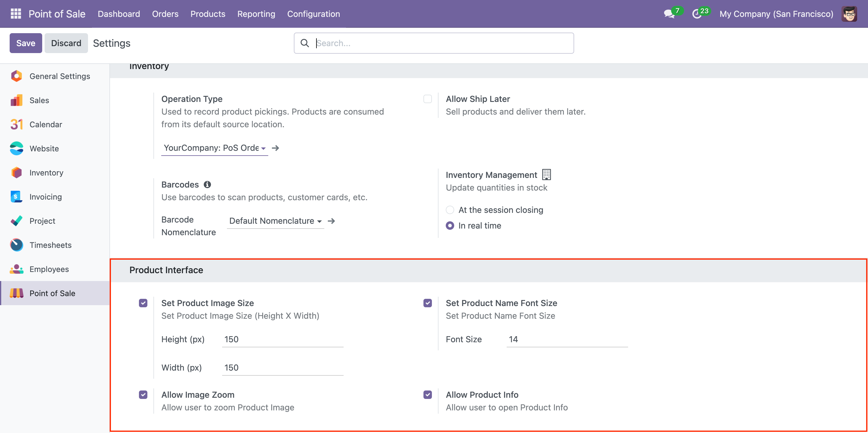868x433 pixels.
Task: Disable the Set Product Name Font Size checkbox
Action: coord(427,303)
